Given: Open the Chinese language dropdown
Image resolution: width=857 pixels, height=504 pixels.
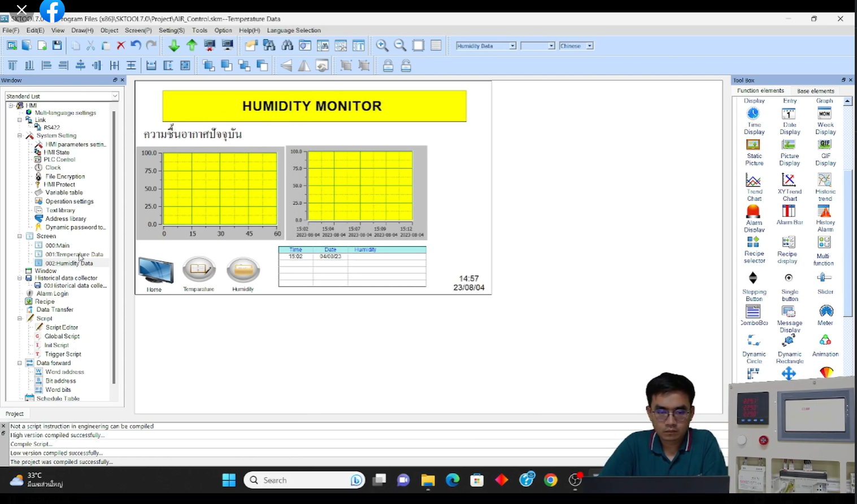Looking at the screenshot, I should pyautogui.click(x=589, y=46).
